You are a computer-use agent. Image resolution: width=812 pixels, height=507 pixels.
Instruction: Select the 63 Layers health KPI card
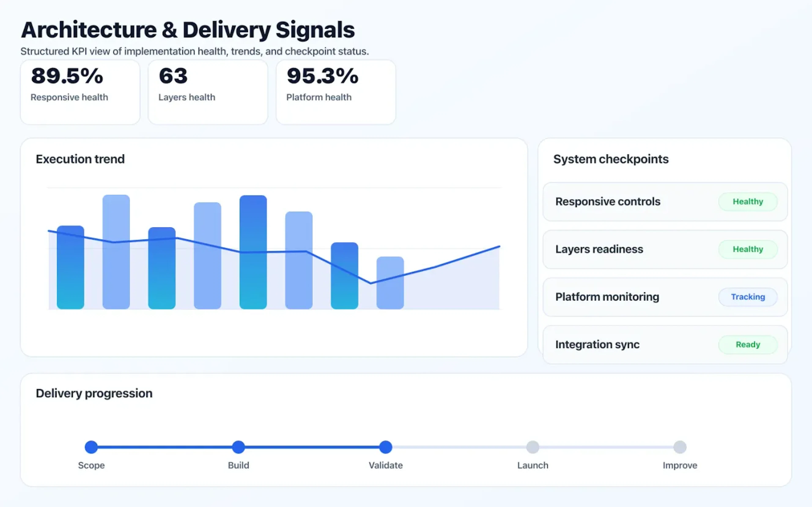[x=207, y=91]
